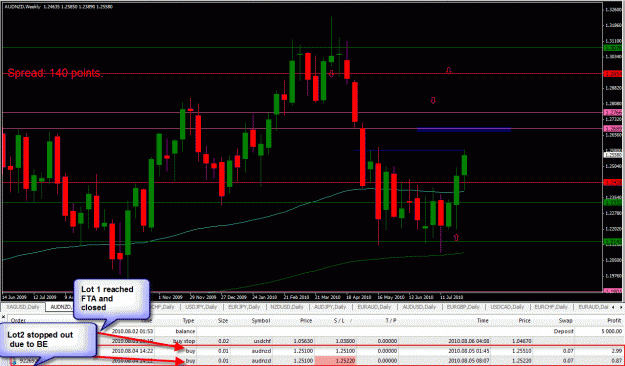Click the usdchf symbol cell
Viewport: 625px width, 366px height.
point(262,341)
